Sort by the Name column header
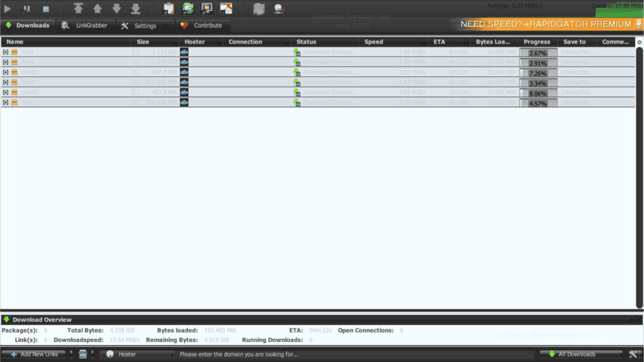This screenshot has width=644, height=362. pyautogui.click(x=65, y=42)
